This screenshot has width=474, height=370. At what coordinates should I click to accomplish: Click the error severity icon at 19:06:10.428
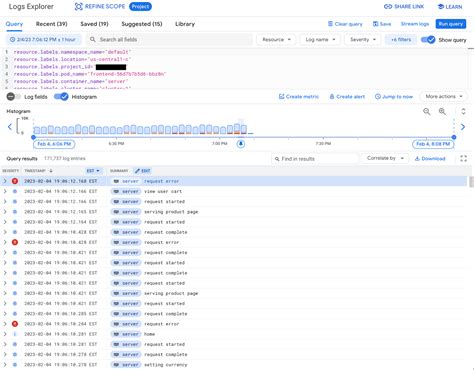pyautogui.click(x=15, y=242)
